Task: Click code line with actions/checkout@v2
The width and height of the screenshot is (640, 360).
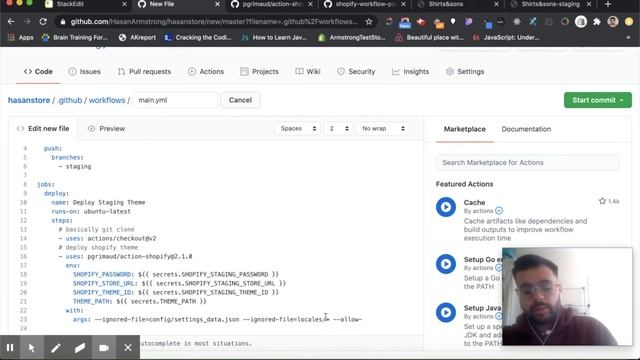Action: pos(107,238)
